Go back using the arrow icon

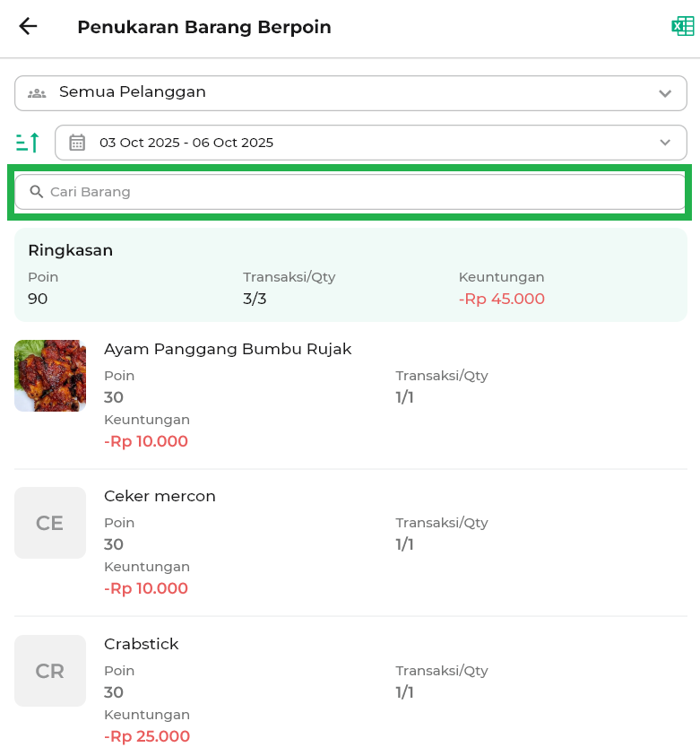tap(28, 26)
